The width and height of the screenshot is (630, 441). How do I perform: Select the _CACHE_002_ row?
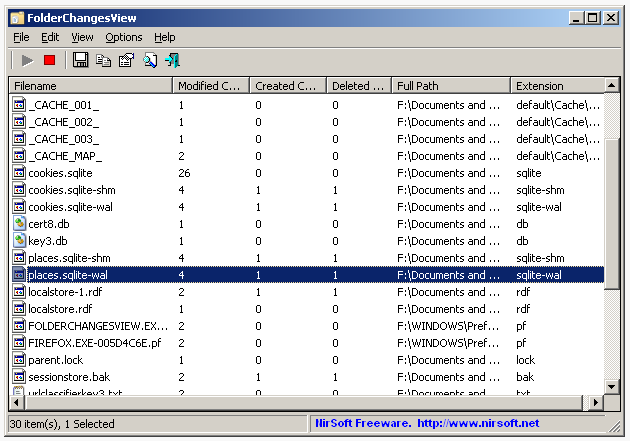(307, 122)
